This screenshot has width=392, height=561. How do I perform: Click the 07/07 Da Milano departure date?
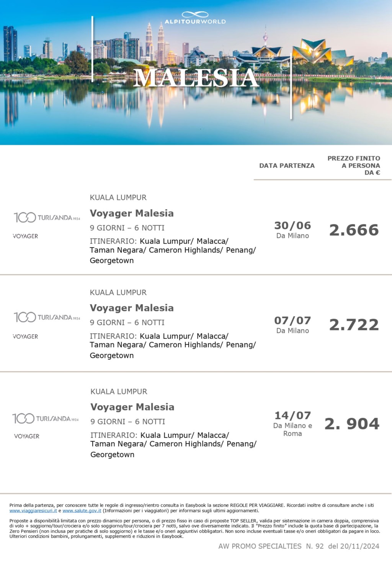293,325
